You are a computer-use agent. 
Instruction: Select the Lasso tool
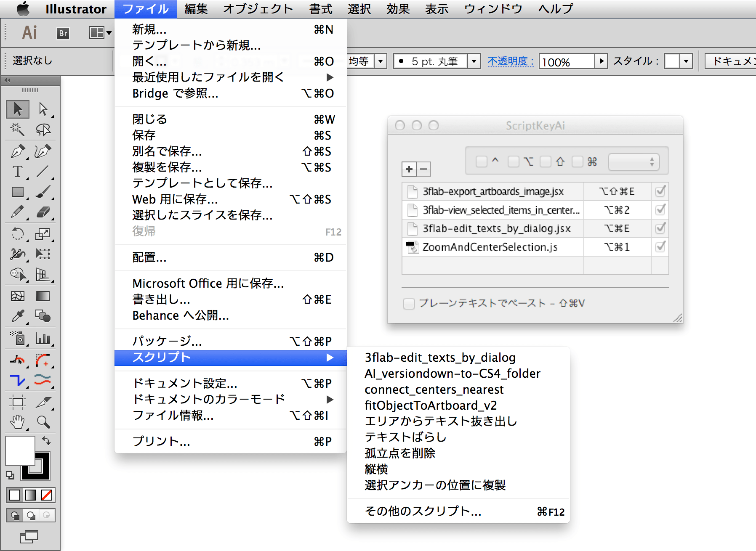pyautogui.click(x=43, y=130)
